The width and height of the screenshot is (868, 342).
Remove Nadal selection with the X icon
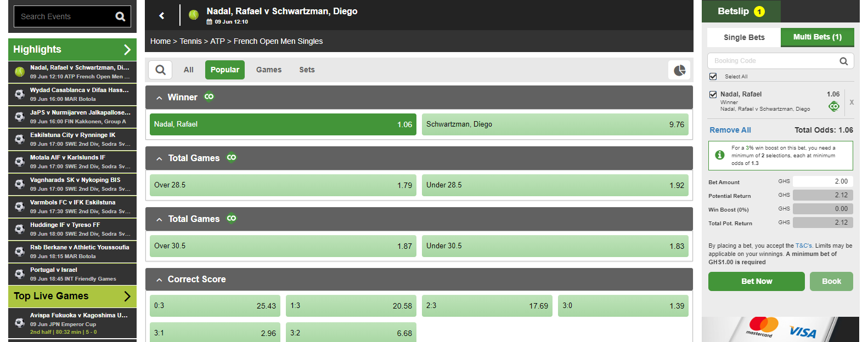852,102
